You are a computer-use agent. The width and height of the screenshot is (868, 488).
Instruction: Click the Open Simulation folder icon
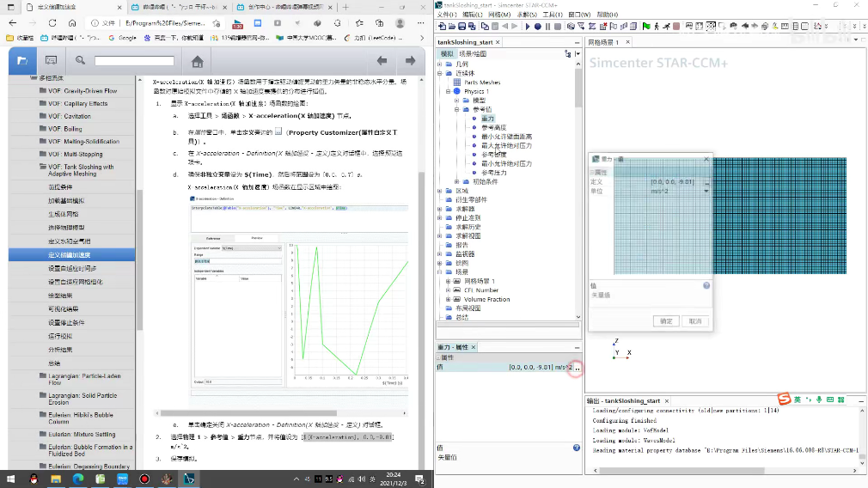coord(452,26)
